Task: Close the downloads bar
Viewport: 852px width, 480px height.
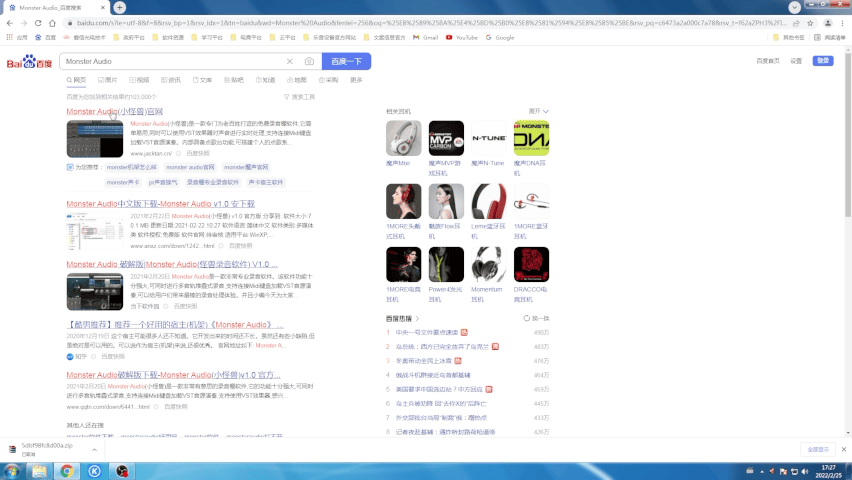Action: pos(844,450)
